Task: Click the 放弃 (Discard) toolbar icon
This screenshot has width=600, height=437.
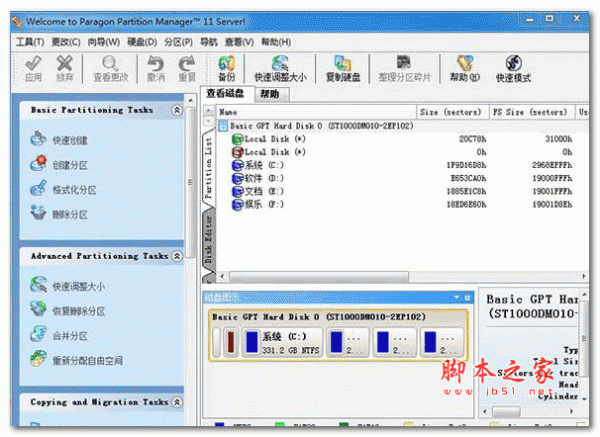Action: 65,68
